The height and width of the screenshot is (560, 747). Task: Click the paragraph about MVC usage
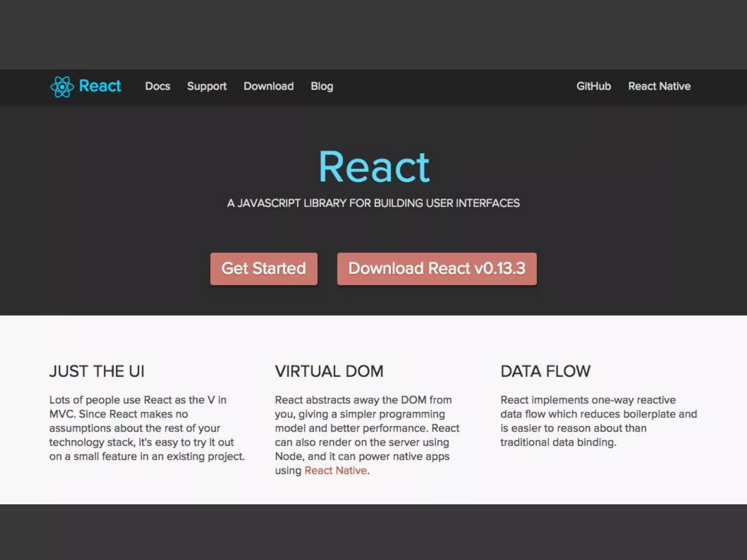pos(146,428)
